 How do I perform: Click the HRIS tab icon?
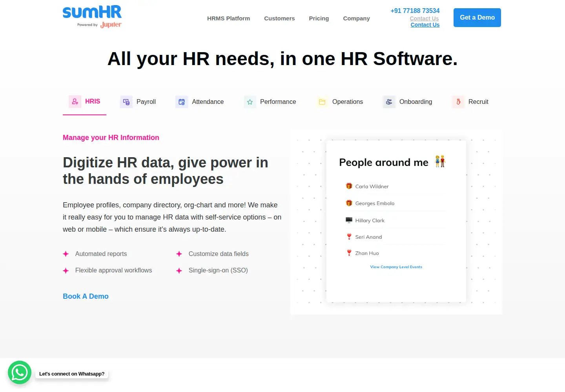pyautogui.click(x=75, y=102)
